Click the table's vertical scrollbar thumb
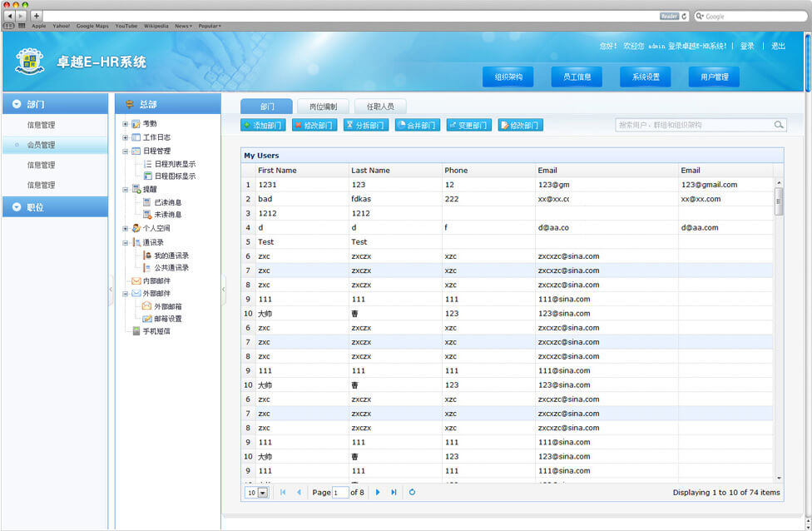This screenshot has height=531, width=812. [779, 201]
